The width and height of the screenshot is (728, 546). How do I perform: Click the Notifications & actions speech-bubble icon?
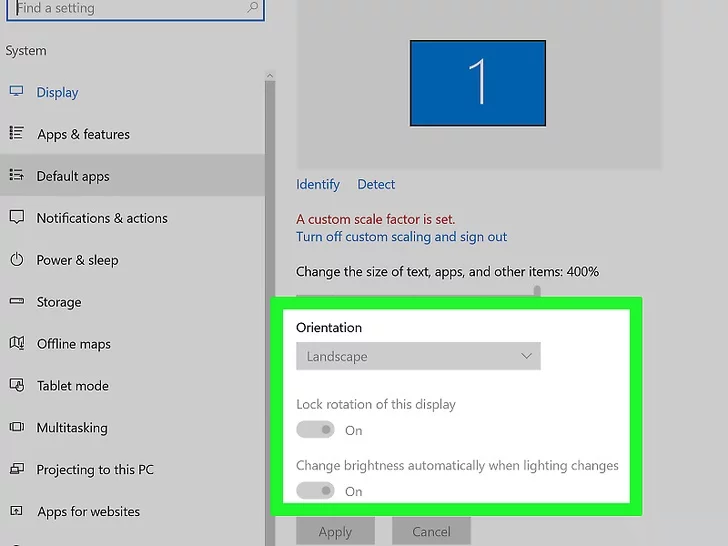16,217
